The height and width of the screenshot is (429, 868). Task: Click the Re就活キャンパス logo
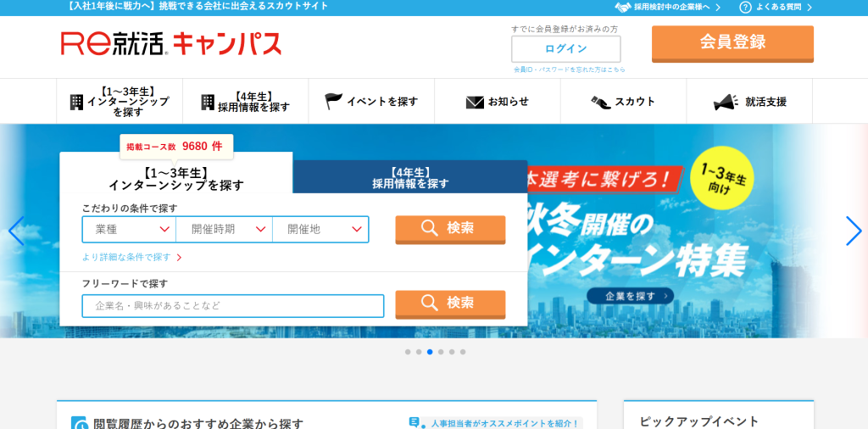[171, 44]
